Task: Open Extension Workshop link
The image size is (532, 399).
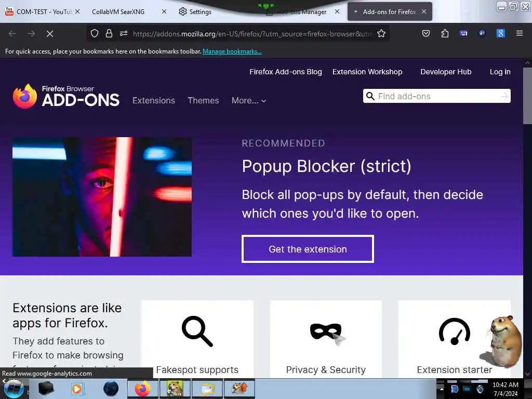Action: 367,72
